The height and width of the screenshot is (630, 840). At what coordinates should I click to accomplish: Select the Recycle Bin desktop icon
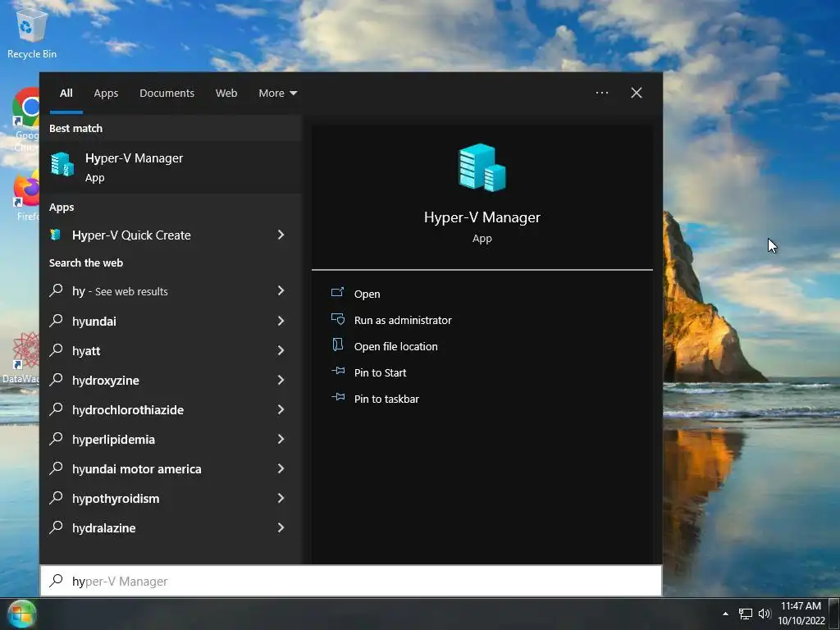coord(32,33)
